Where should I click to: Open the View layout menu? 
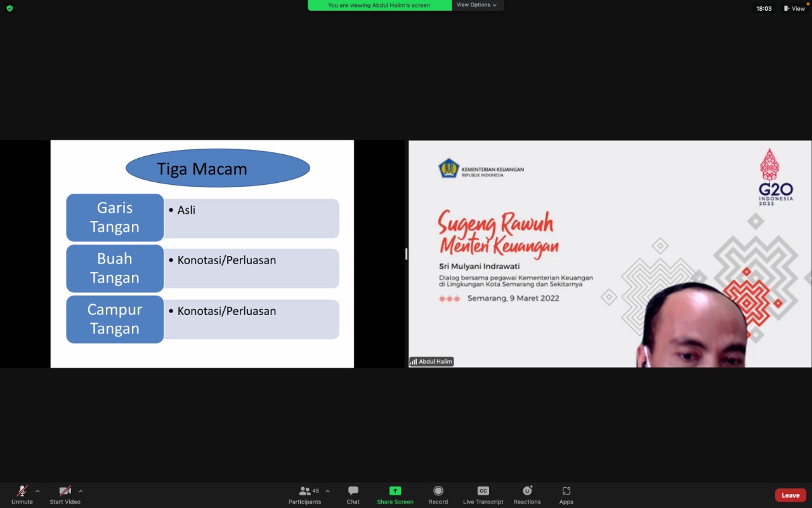[794, 8]
